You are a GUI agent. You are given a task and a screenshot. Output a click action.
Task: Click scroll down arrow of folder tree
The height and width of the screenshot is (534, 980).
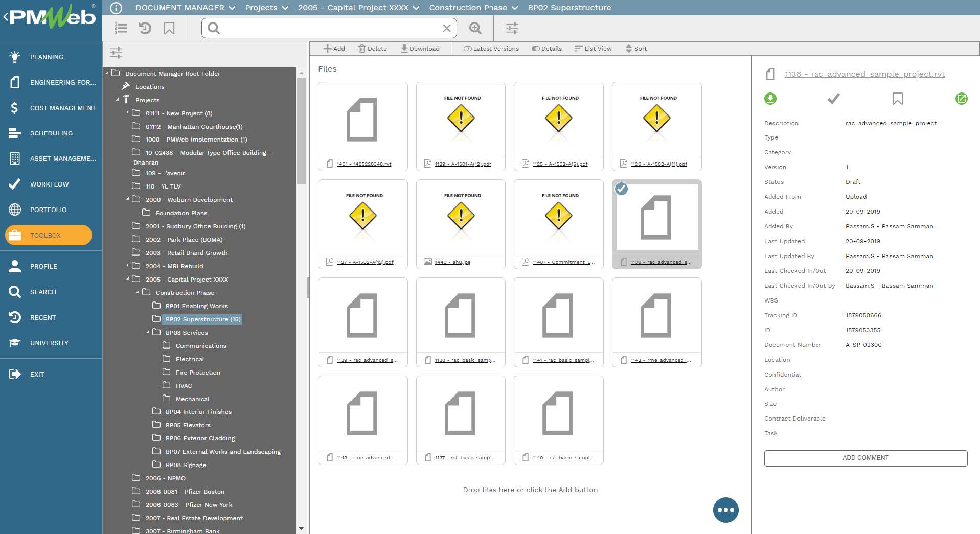point(301,529)
